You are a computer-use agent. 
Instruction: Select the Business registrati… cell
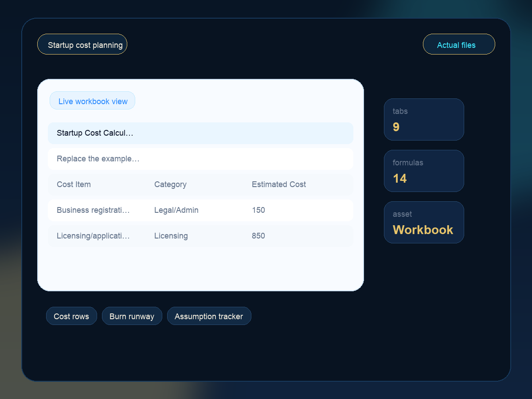pyautogui.click(x=93, y=210)
